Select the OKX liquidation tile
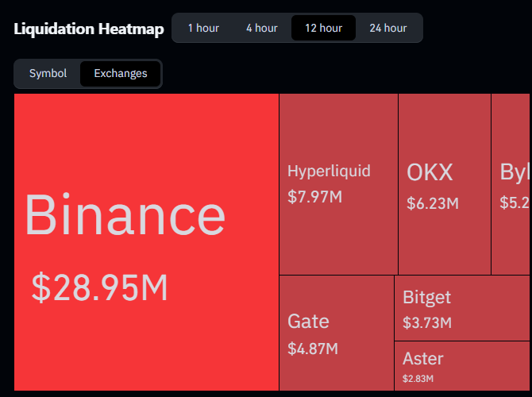The image size is (532, 397). pyautogui.click(x=445, y=184)
